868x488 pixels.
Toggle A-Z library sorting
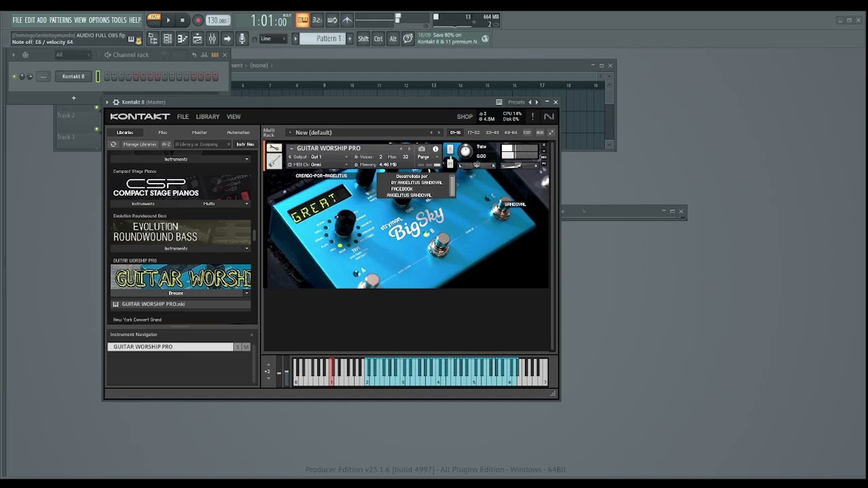point(166,144)
